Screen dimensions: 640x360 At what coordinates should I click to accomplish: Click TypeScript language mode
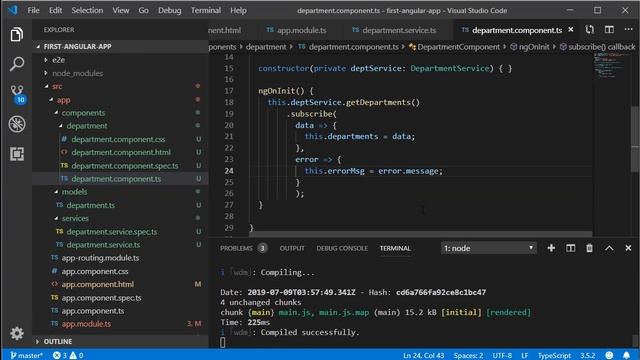tap(554, 356)
